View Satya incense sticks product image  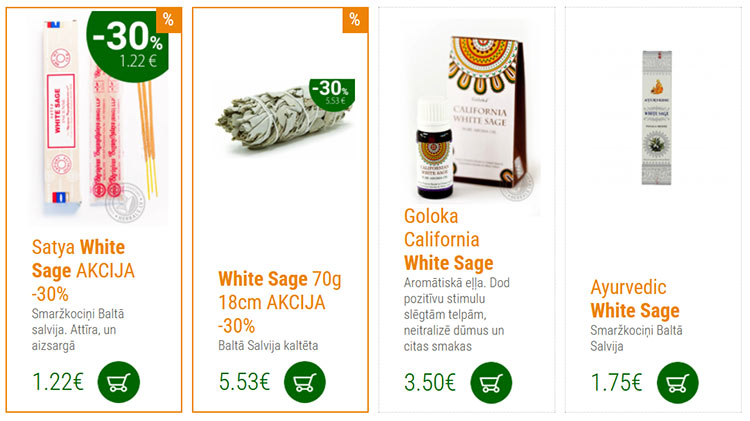99,122
